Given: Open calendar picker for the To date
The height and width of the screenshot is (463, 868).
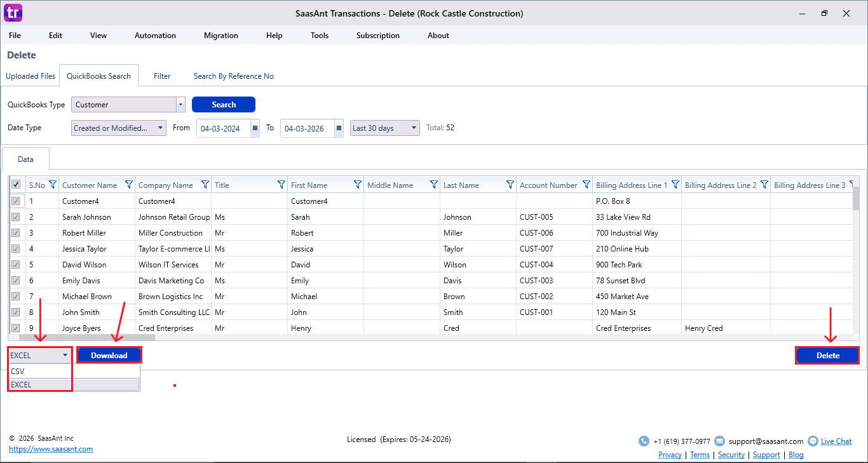Looking at the screenshot, I should [339, 128].
